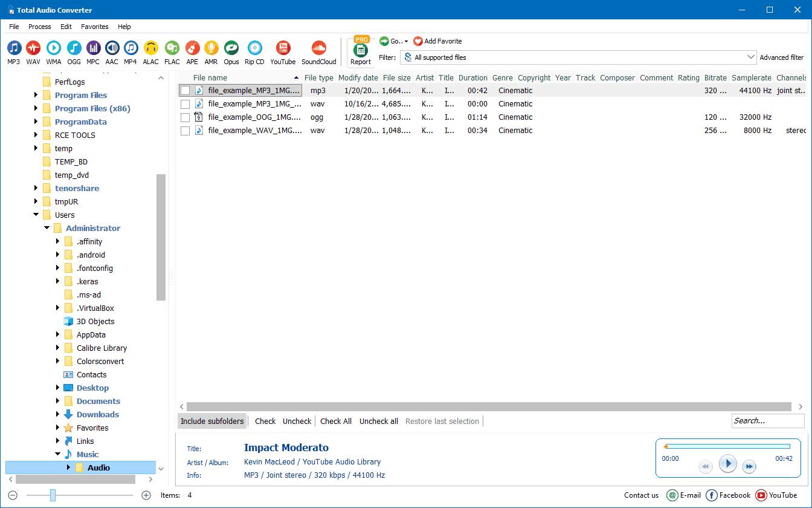Click the Add Favorite heart icon
The image size is (812, 508).
pos(418,41)
